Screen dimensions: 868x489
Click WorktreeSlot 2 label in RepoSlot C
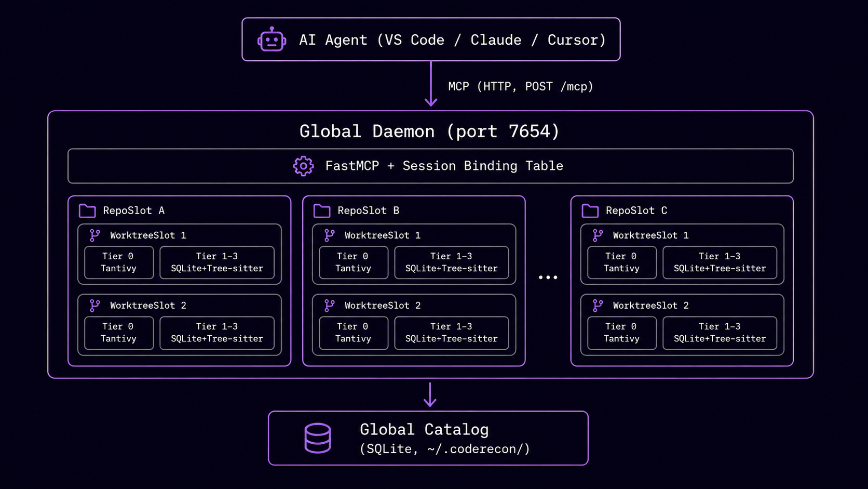tap(651, 306)
